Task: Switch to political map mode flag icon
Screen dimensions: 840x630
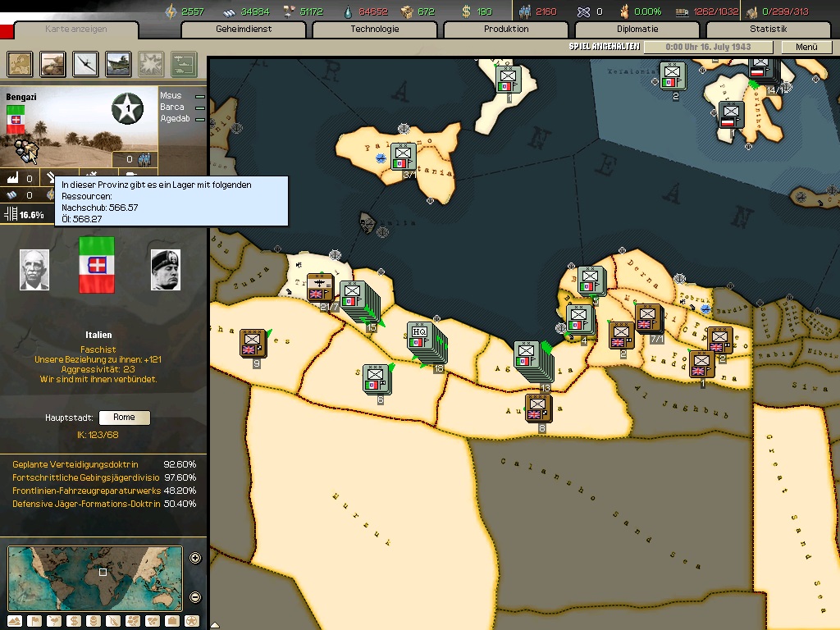Action: coord(34,621)
